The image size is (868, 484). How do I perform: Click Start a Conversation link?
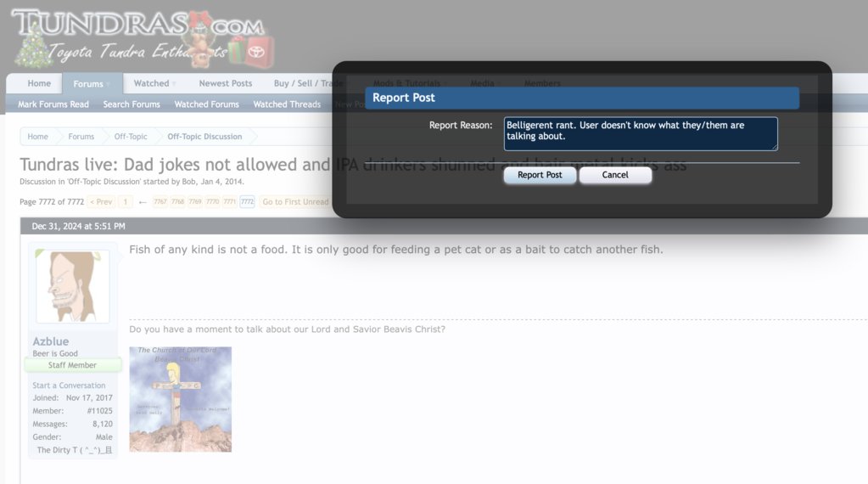tap(69, 386)
